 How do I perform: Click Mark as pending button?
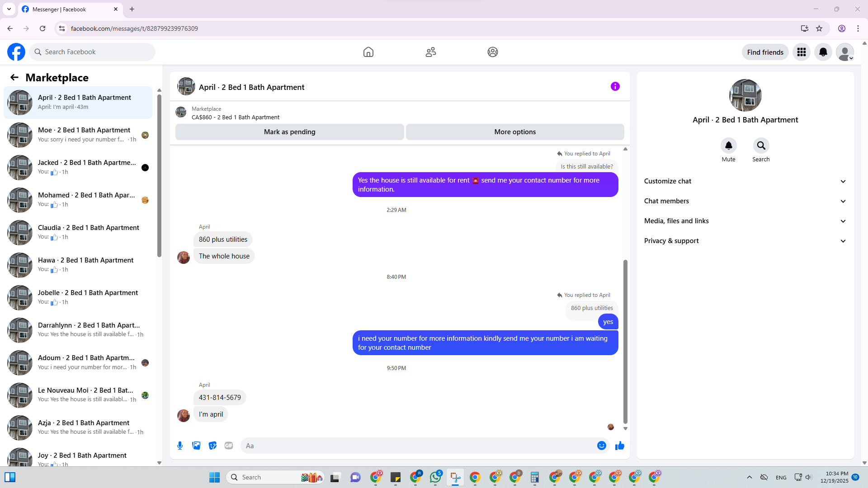point(289,132)
